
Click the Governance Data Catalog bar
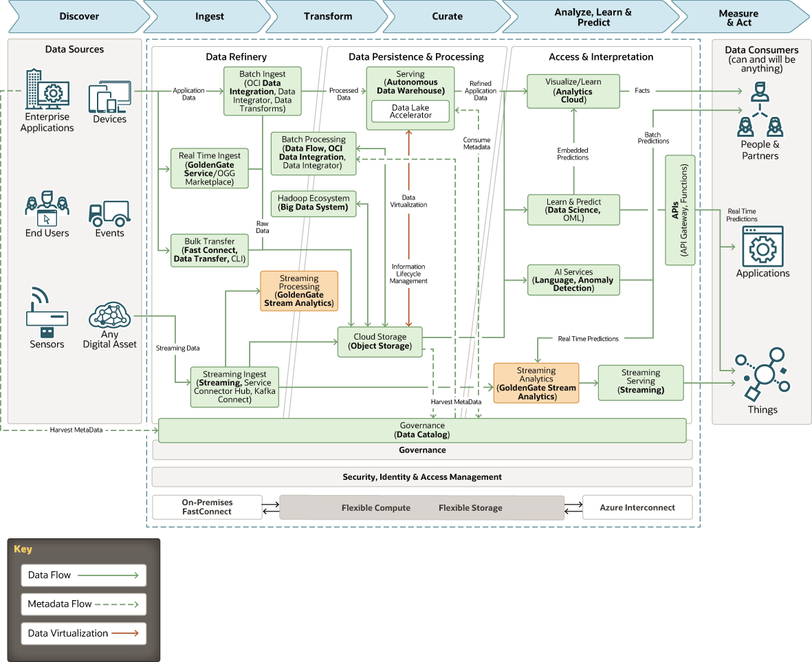point(422,430)
